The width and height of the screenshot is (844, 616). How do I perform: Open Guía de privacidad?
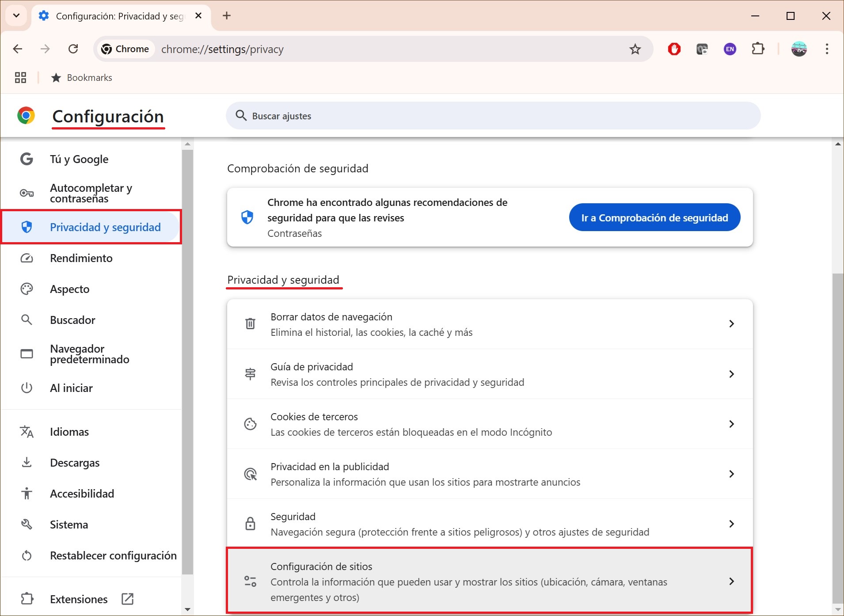490,374
